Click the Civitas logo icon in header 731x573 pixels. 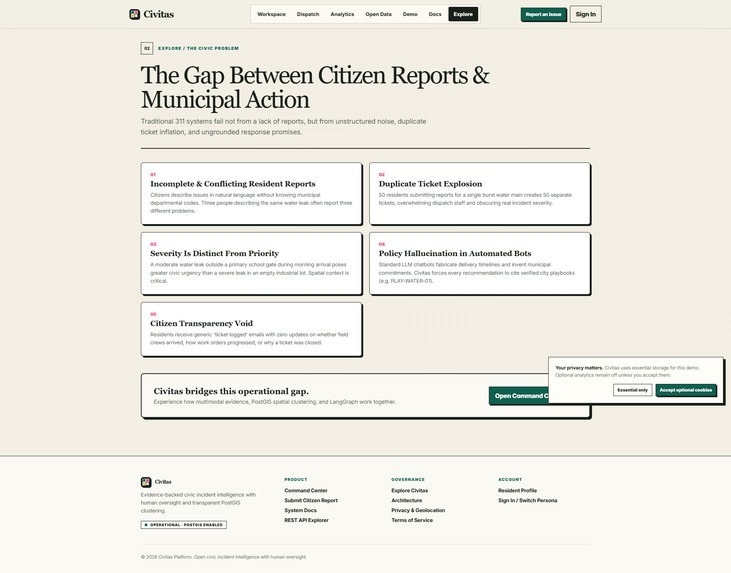click(134, 14)
